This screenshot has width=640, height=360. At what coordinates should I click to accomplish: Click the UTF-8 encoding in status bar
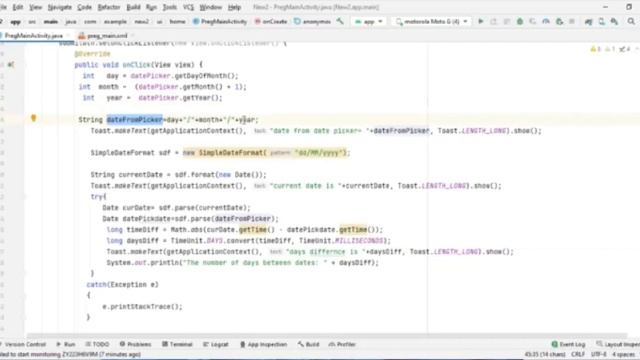[598, 354]
